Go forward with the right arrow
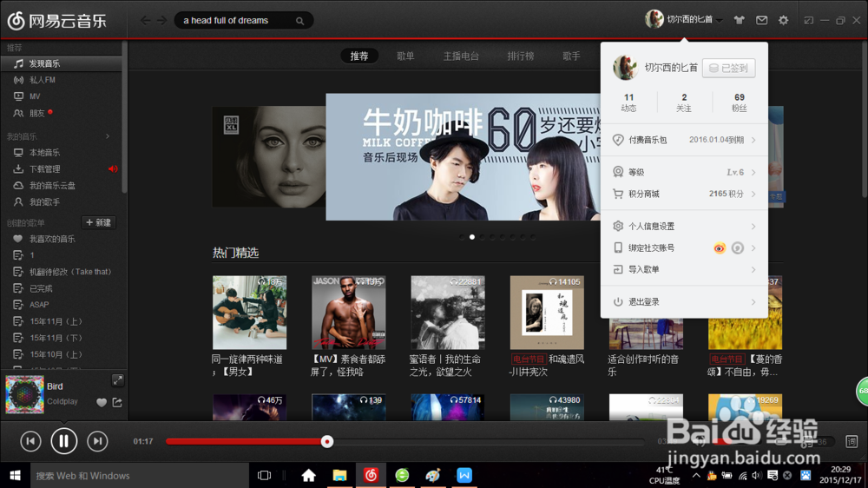 [x=161, y=21]
